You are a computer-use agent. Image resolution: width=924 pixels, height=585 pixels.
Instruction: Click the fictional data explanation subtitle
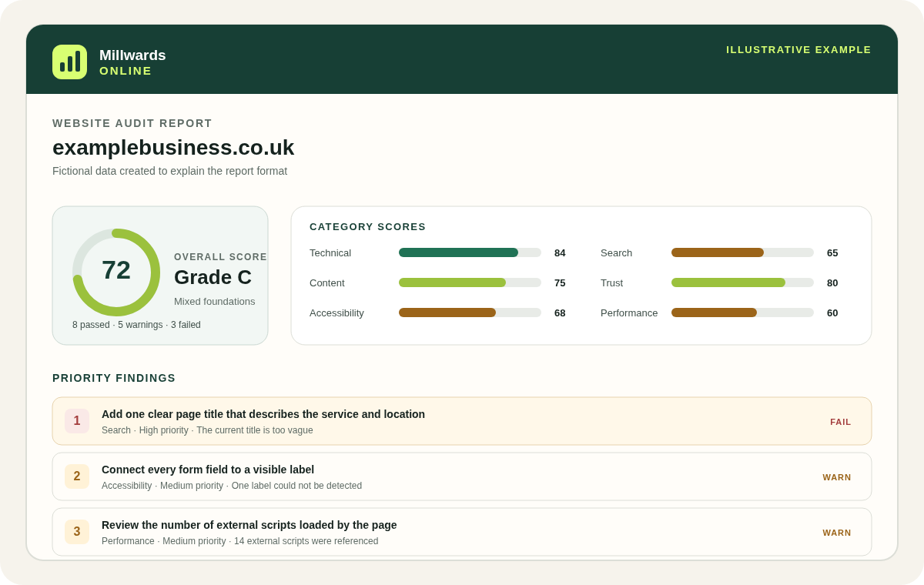pos(169,171)
